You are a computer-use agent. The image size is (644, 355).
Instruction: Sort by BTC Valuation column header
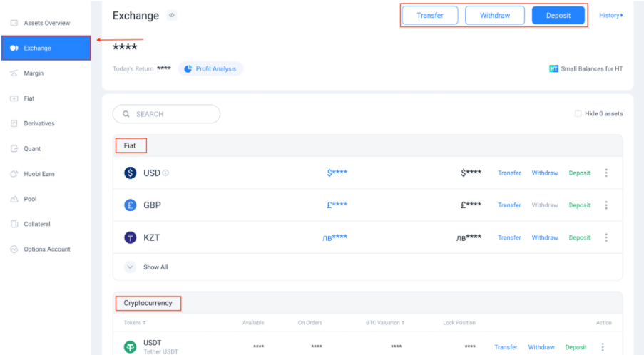click(x=385, y=323)
